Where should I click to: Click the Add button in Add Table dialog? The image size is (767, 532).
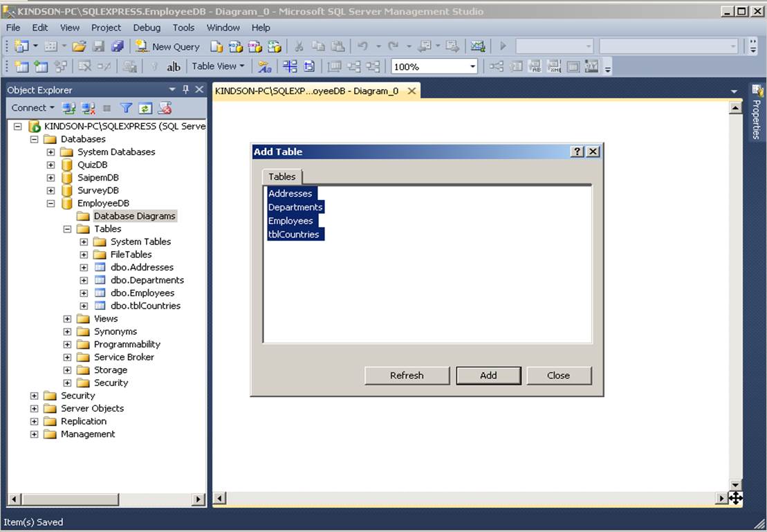(x=488, y=375)
